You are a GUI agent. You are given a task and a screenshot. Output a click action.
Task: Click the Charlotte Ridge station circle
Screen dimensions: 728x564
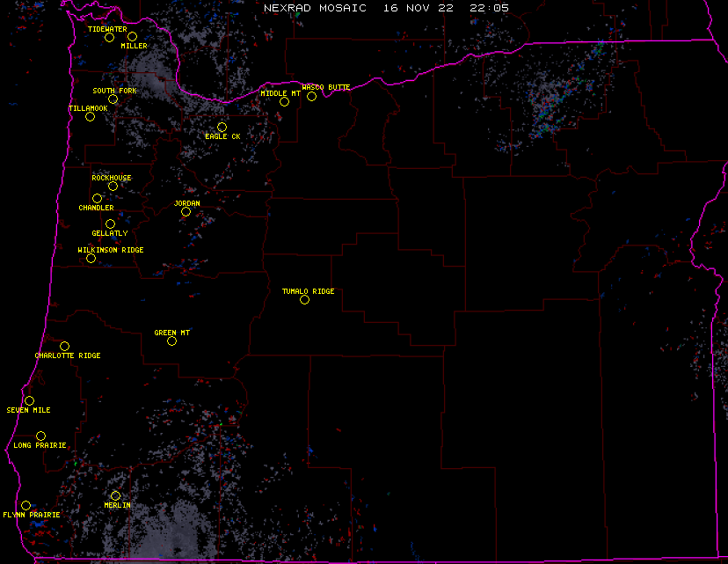pos(64,346)
